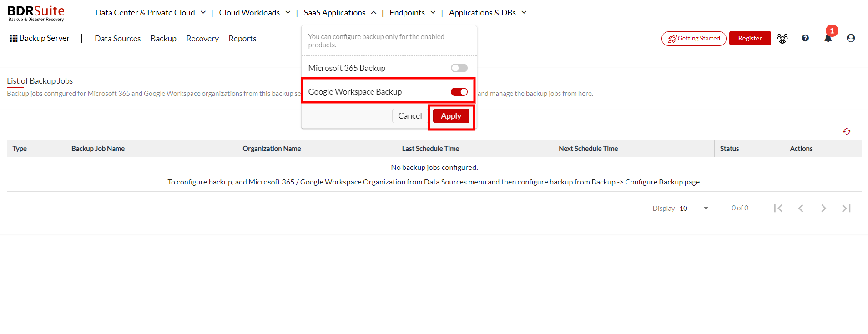Click the Cancel button
Viewport: 868px width, 334px height.
(410, 116)
